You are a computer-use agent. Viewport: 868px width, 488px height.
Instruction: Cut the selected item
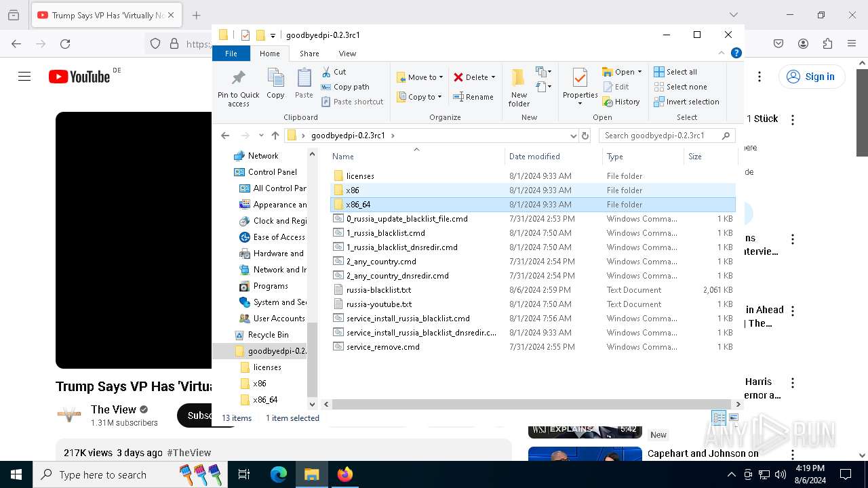334,72
